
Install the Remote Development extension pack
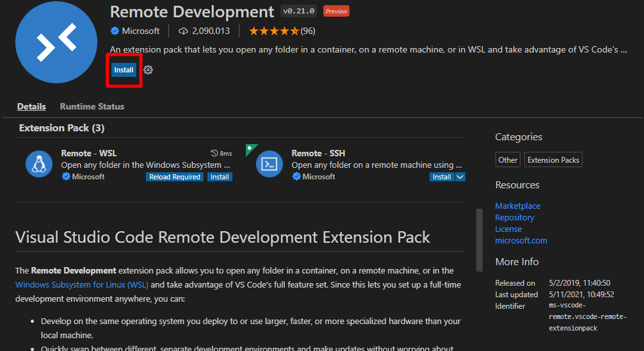124,70
